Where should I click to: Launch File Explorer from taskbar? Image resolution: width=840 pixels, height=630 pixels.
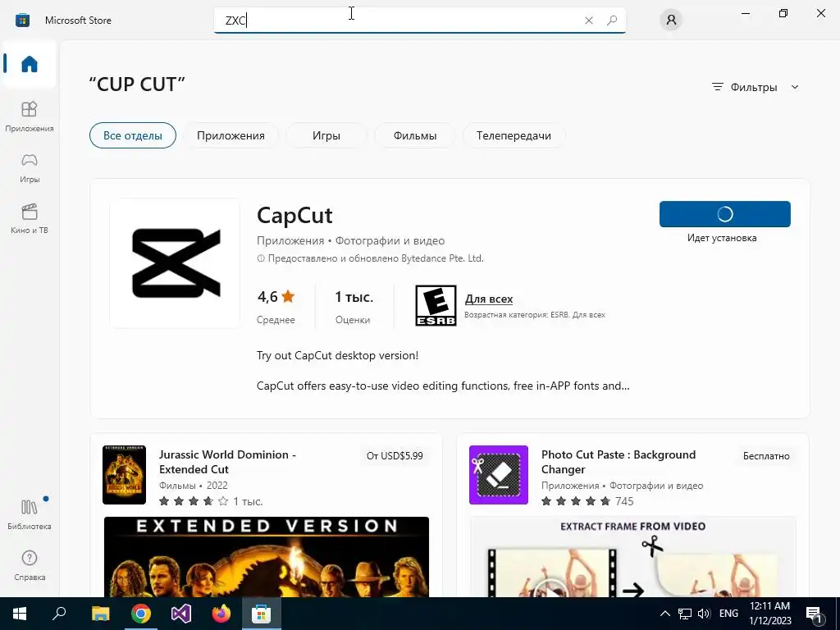click(101, 614)
